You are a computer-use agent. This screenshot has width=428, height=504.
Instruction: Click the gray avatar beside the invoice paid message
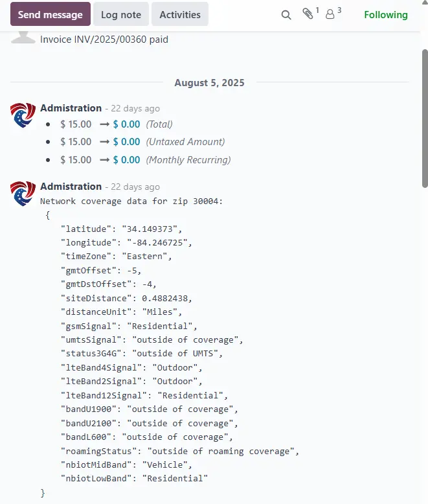click(23, 38)
